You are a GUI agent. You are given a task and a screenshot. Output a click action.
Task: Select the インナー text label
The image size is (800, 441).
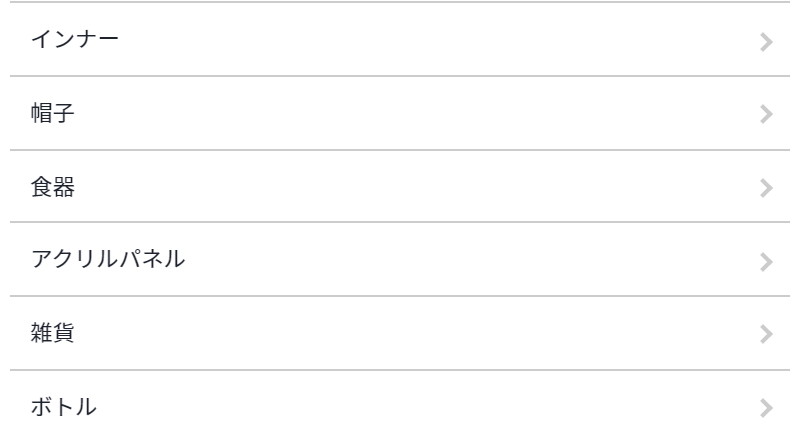click(76, 41)
